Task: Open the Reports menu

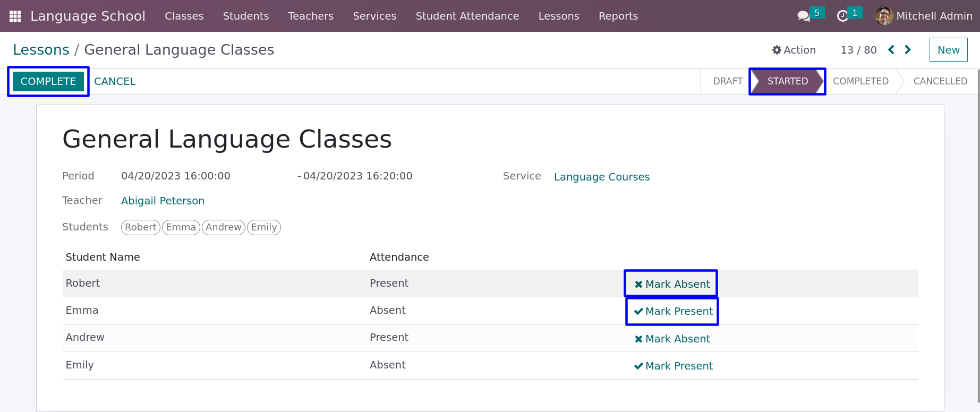Action: (618, 16)
